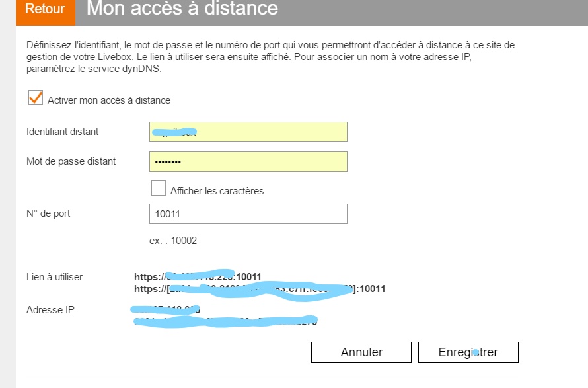Open the first https link ending in :10011
The image size is (588, 388).
pos(198,277)
